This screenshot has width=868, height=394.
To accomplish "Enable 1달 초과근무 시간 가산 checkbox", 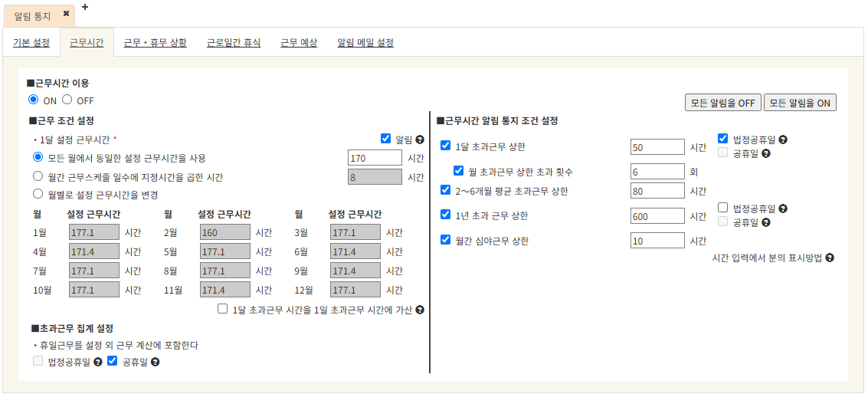I will click(x=223, y=309).
